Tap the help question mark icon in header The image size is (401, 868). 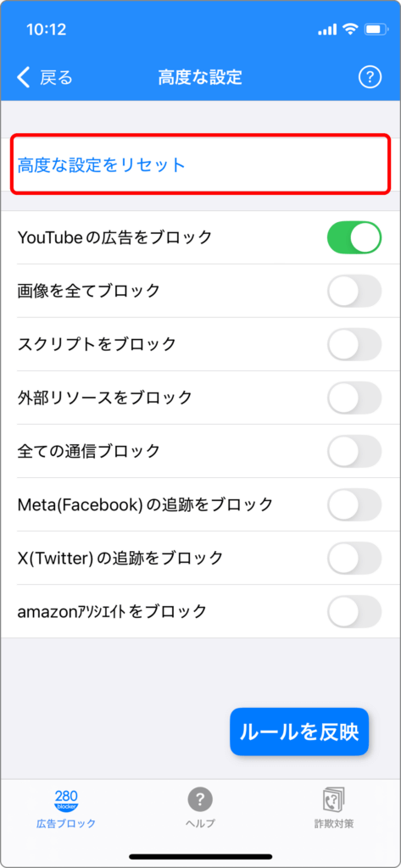(x=370, y=77)
